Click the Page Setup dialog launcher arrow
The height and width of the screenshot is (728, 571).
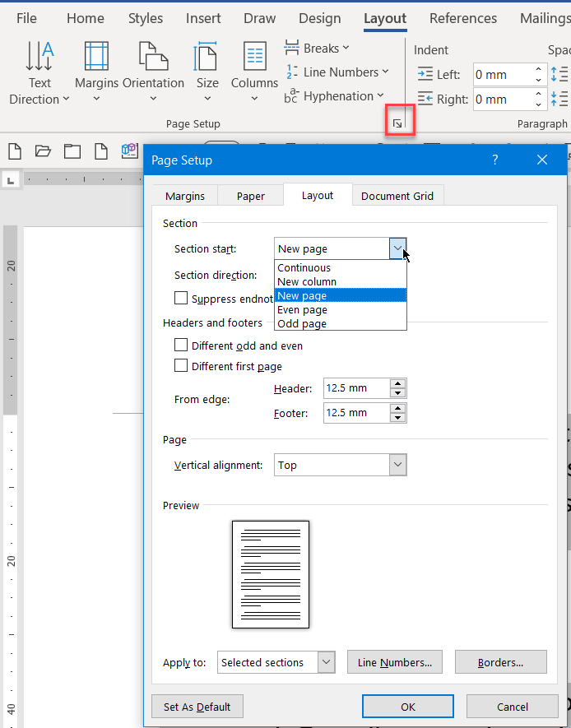point(397,123)
